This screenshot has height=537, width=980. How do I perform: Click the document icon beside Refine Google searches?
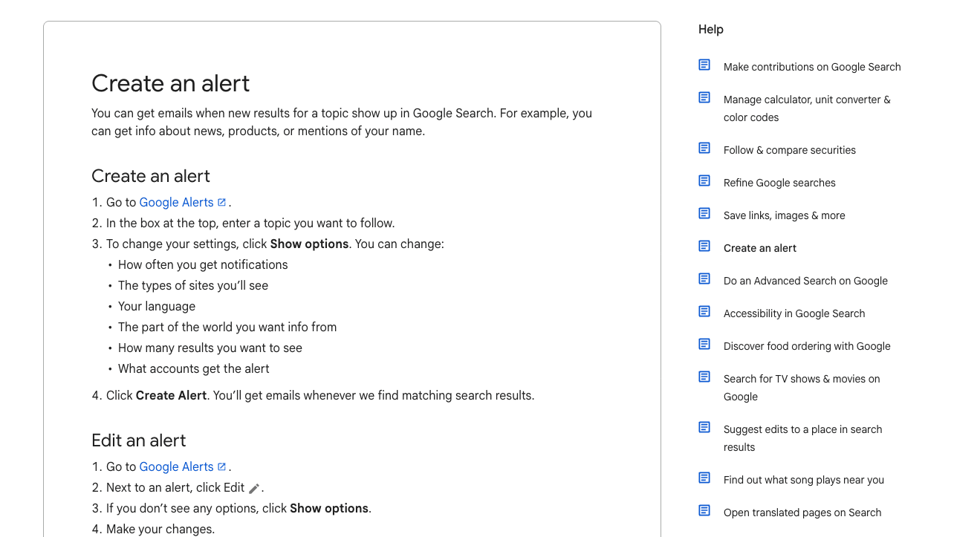[x=704, y=181]
